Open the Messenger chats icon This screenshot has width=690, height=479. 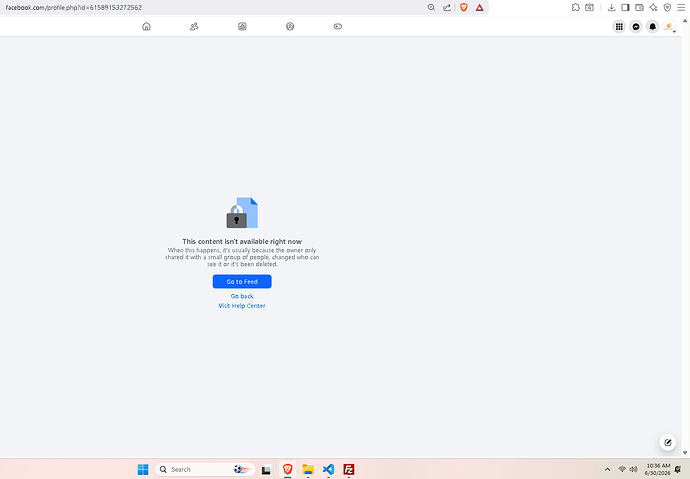click(x=636, y=27)
